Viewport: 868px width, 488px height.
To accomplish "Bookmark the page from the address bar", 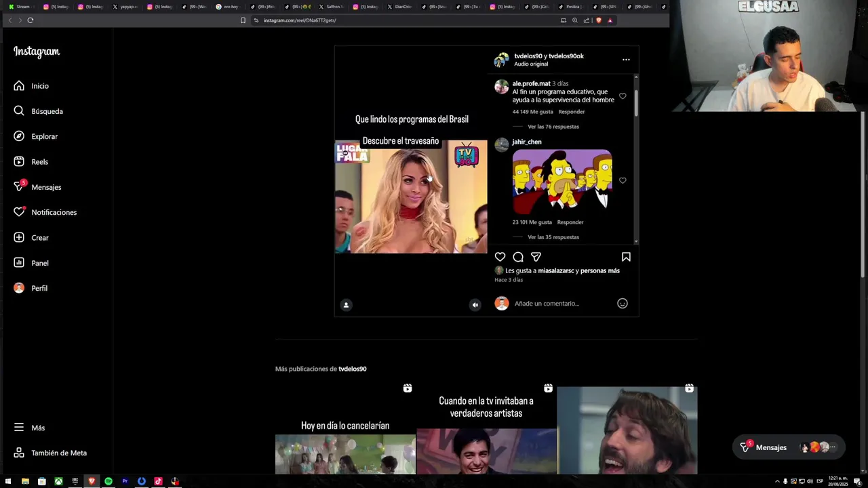I will pyautogui.click(x=243, y=20).
